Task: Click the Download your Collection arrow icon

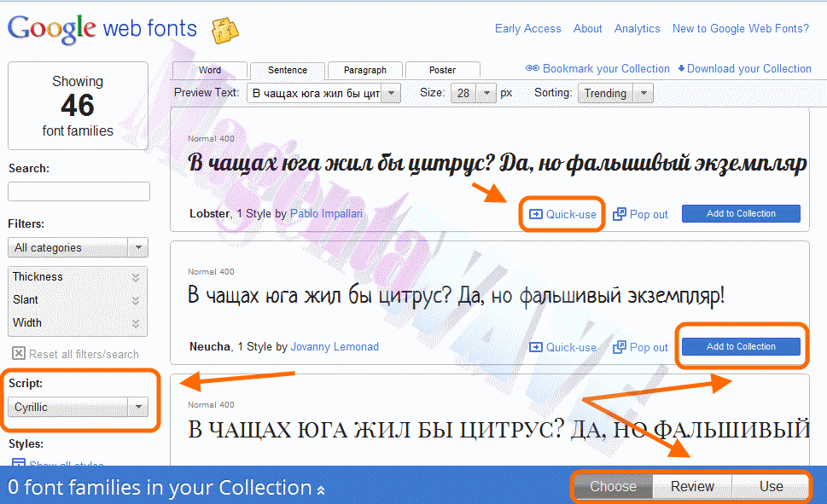Action: click(x=681, y=68)
